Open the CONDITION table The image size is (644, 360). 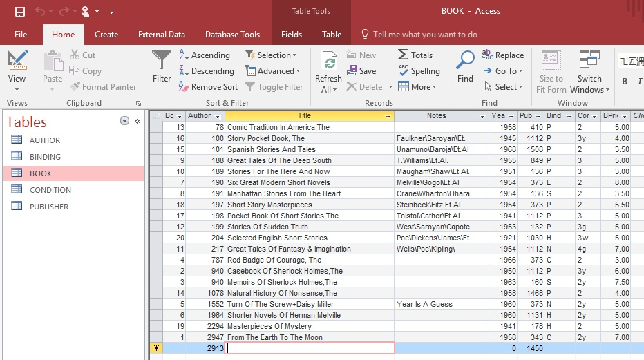(74, 190)
